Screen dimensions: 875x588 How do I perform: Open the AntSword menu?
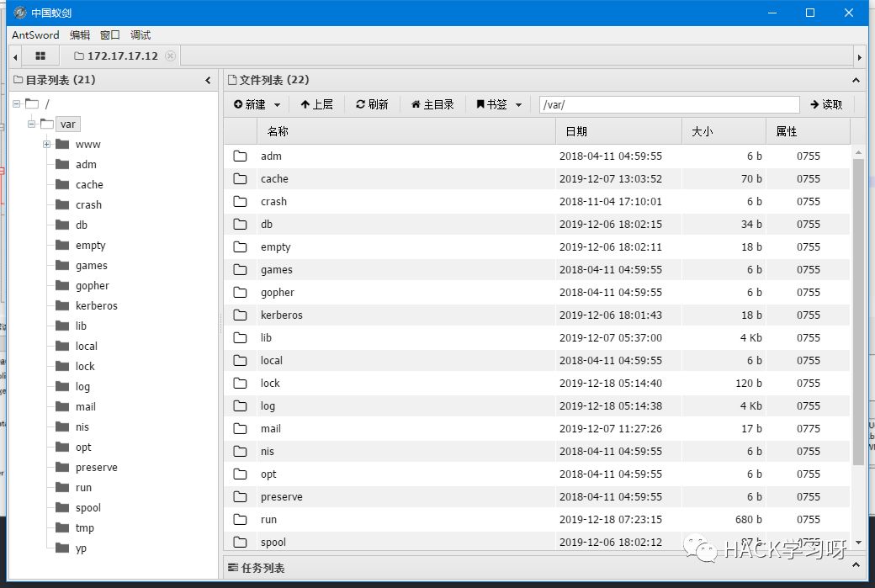click(x=35, y=34)
